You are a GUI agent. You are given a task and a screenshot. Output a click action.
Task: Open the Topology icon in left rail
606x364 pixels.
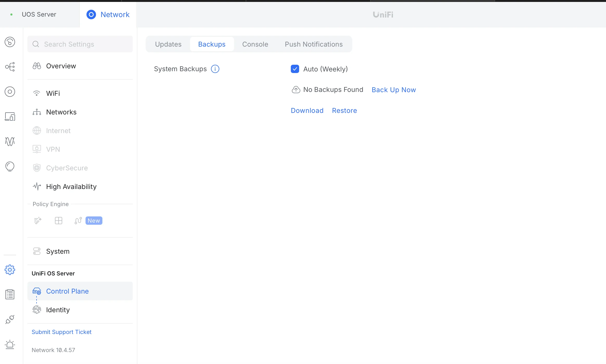coord(10,67)
